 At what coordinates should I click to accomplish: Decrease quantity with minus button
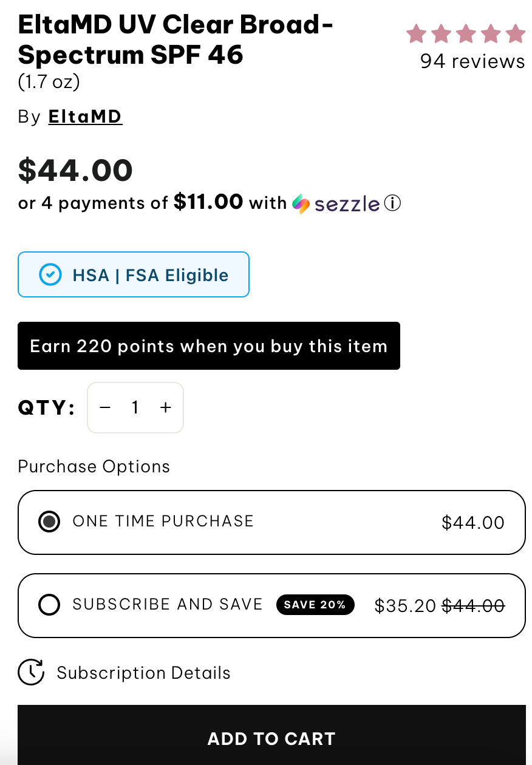click(105, 407)
